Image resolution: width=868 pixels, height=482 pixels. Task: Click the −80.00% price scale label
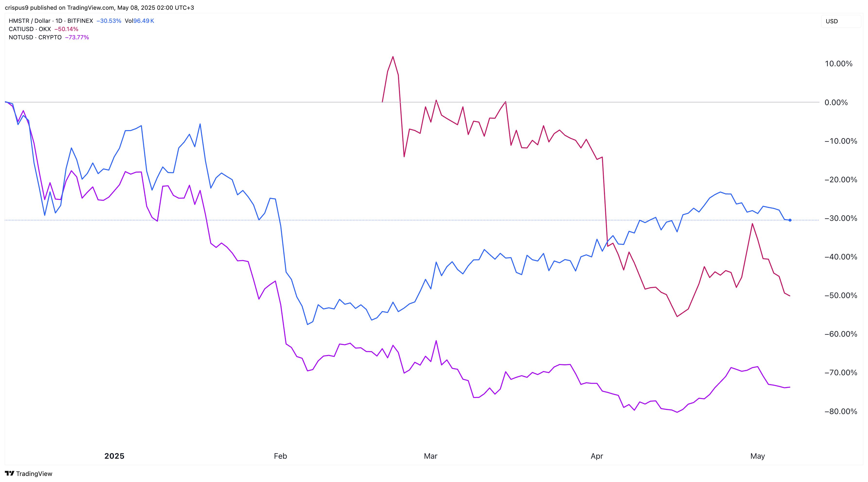coord(840,411)
